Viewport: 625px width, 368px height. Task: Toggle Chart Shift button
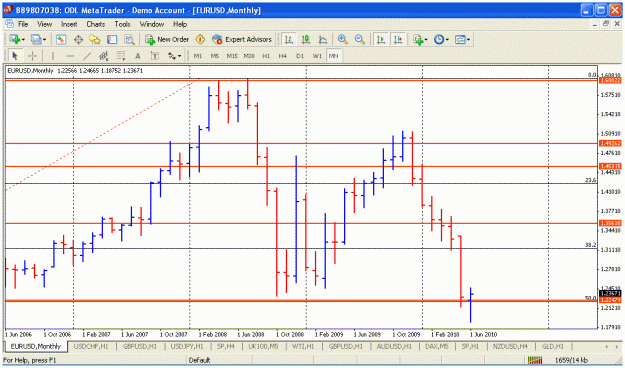pos(398,39)
